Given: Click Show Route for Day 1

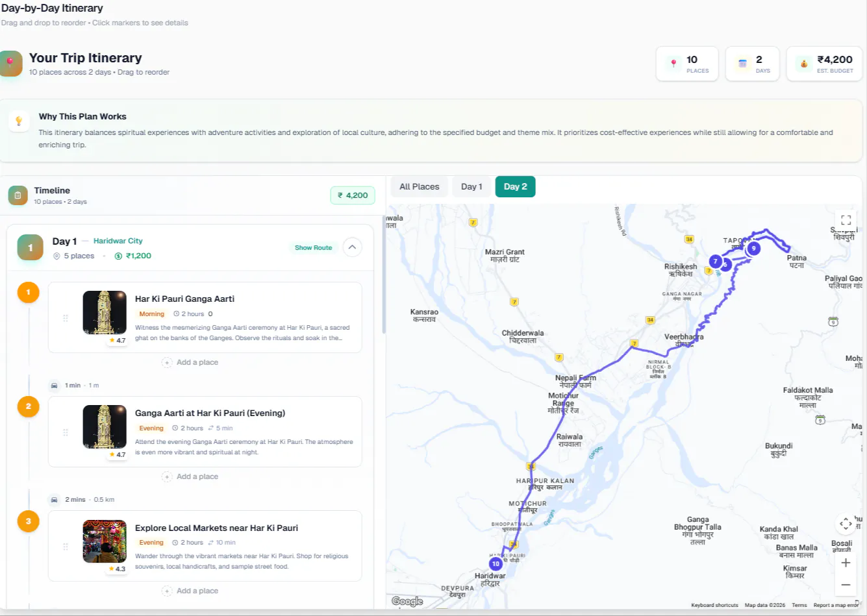Looking at the screenshot, I should [x=313, y=247].
